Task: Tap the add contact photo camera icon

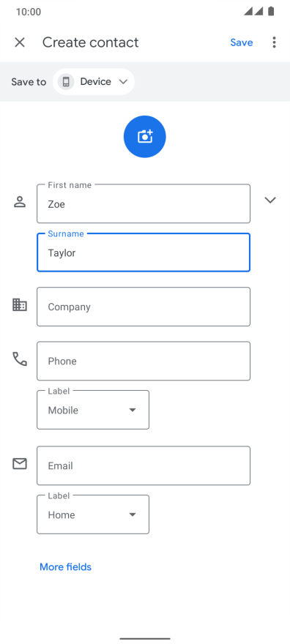Action: click(x=144, y=136)
